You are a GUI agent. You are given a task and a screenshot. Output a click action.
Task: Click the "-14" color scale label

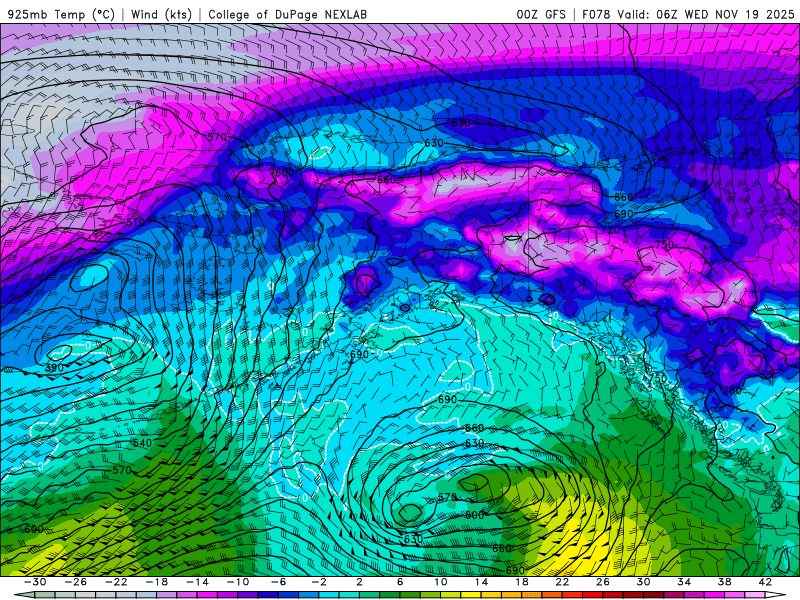pos(197,582)
